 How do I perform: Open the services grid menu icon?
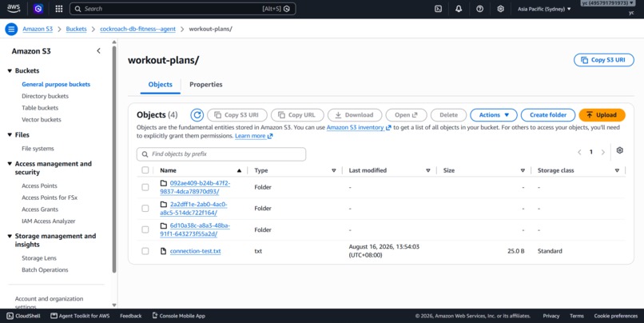(59, 9)
